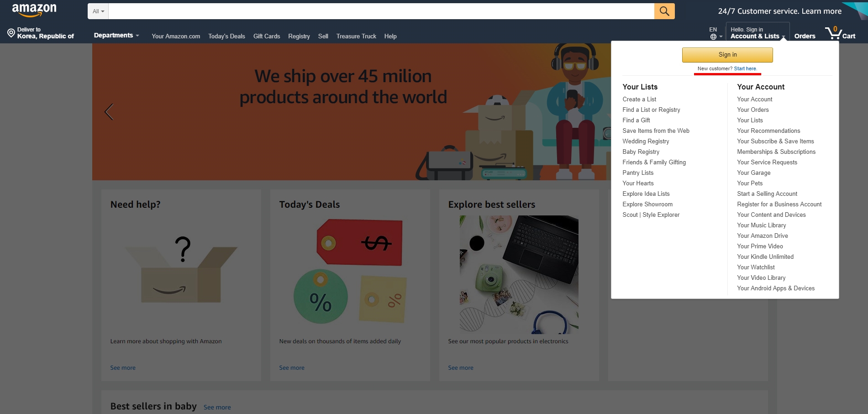Viewport: 868px width, 414px height.
Task: Open the Departments dropdown menu
Action: click(116, 36)
